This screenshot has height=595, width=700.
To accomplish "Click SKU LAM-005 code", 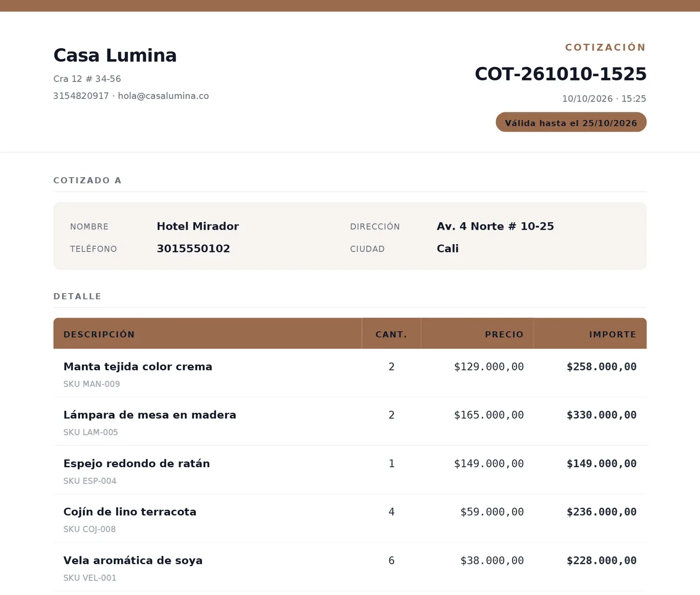I will click(91, 432).
